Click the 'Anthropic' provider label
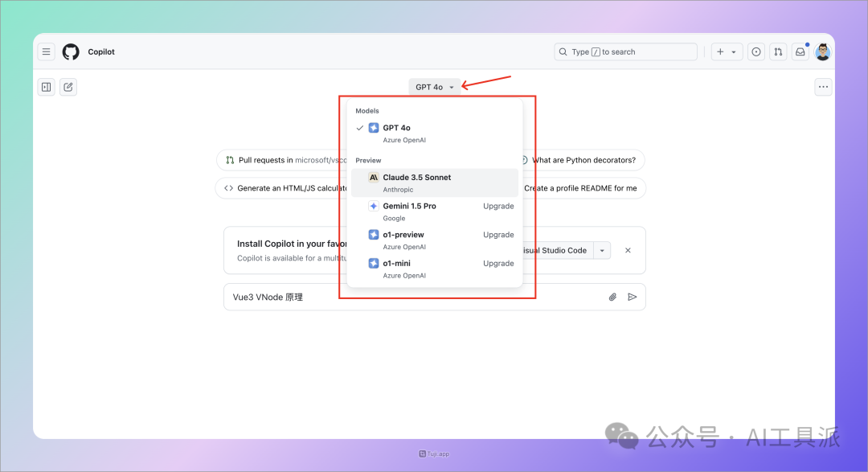The width and height of the screenshot is (868, 472). (x=398, y=190)
